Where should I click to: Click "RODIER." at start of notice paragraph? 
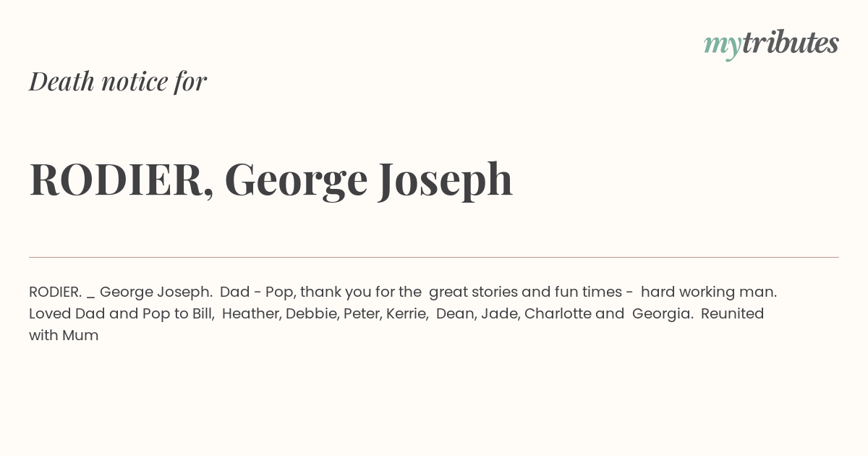tap(55, 292)
